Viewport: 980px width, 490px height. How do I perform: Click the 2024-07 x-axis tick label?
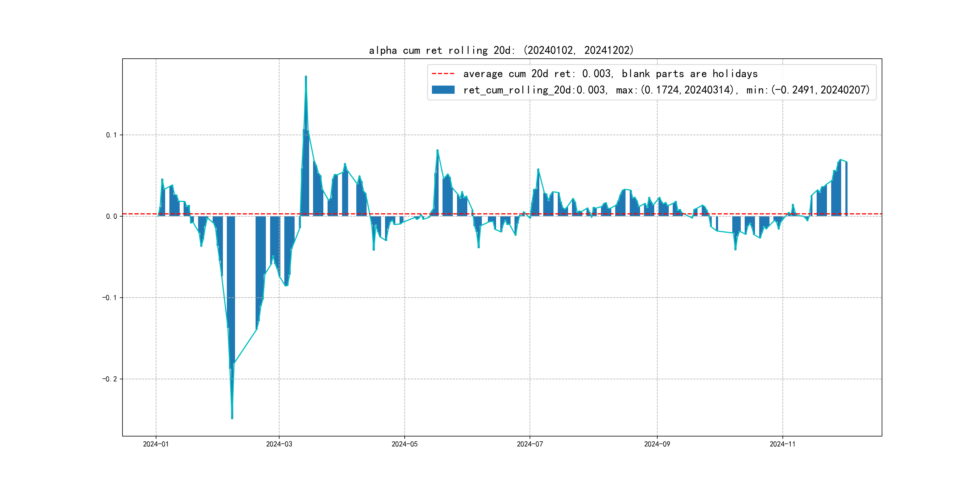[x=530, y=444]
